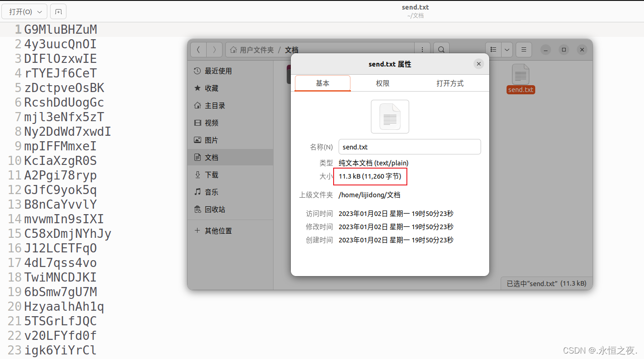The height and width of the screenshot is (359, 644).
Task: Close the file manager window
Action: pos(582,50)
